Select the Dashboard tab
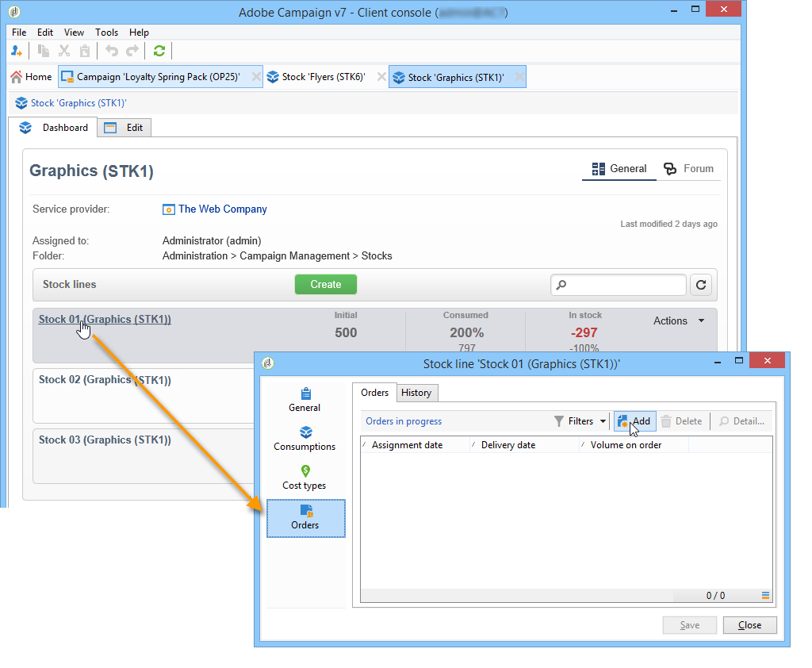The width and height of the screenshot is (812, 668). [53, 128]
